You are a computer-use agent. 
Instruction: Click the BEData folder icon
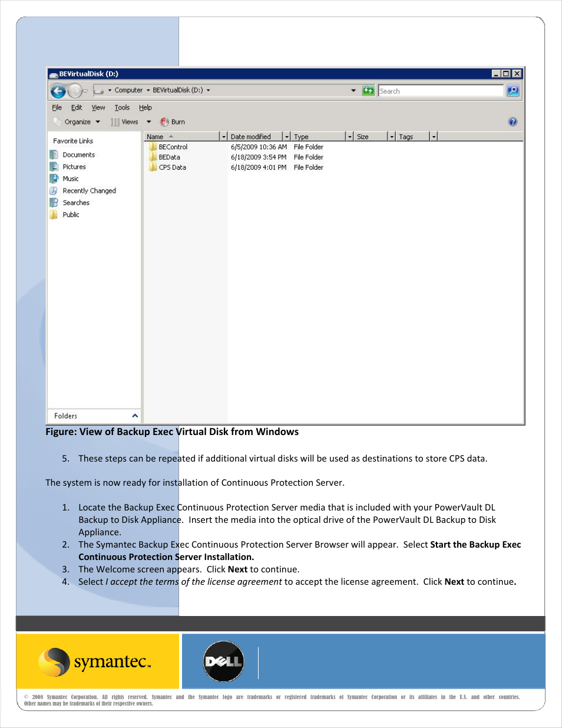tap(153, 157)
